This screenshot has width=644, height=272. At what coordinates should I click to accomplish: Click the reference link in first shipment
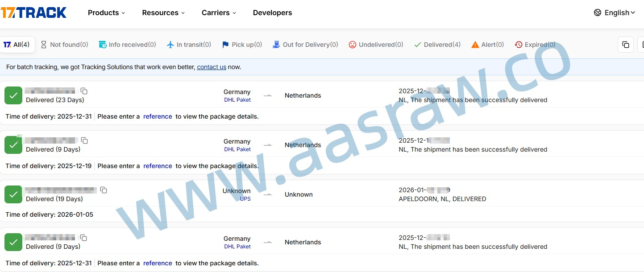click(158, 116)
